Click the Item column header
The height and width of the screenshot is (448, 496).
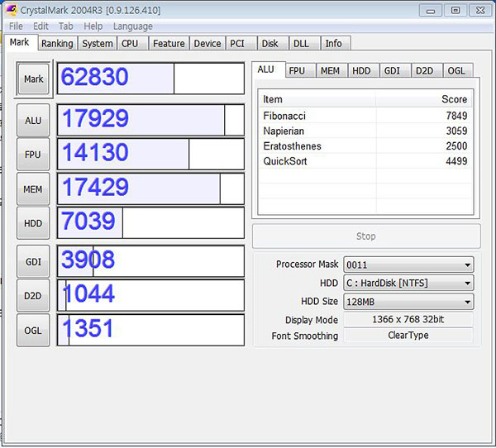pos(317,99)
